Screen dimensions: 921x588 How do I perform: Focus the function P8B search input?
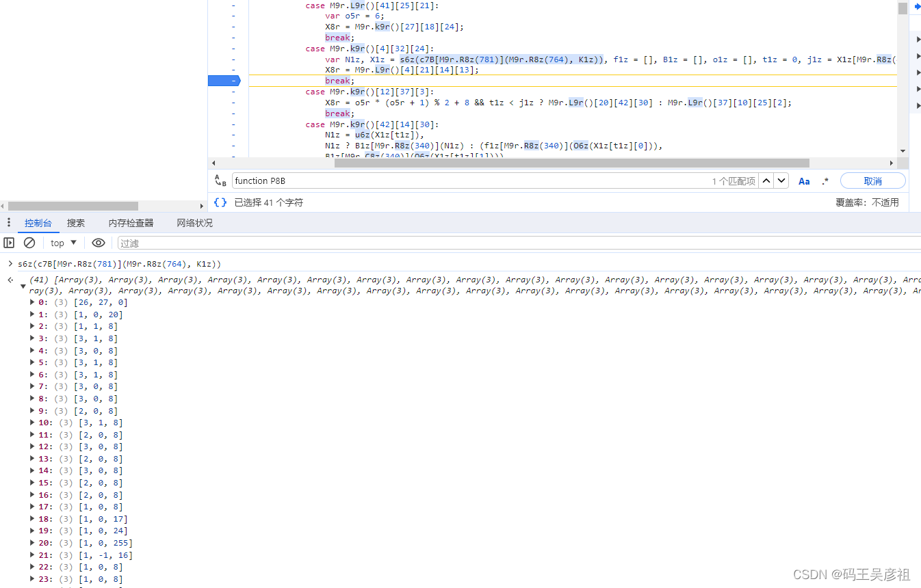click(x=469, y=181)
